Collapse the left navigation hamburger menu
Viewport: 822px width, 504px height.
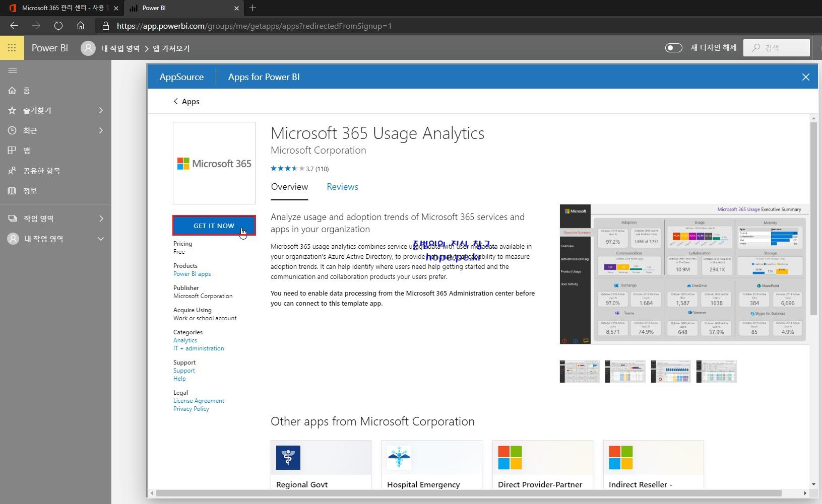point(13,70)
